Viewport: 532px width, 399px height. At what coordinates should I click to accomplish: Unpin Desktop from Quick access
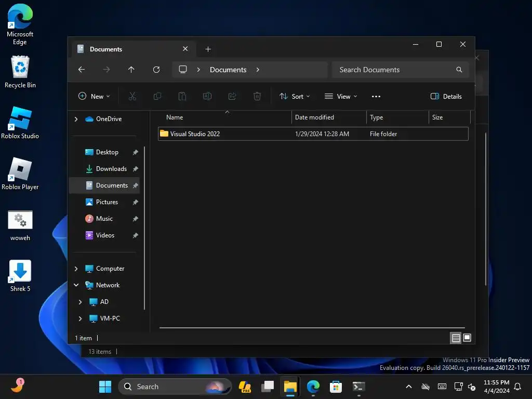pos(136,152)
